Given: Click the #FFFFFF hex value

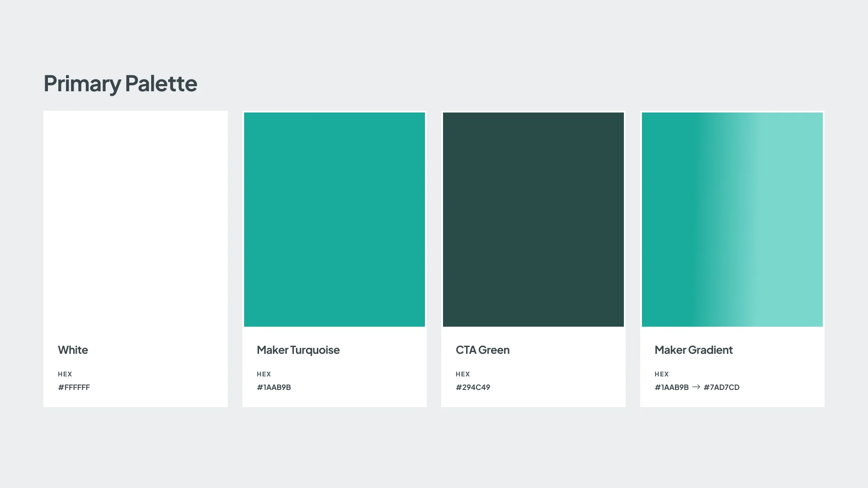Looking at the screenshot, I should click(74, 387).
